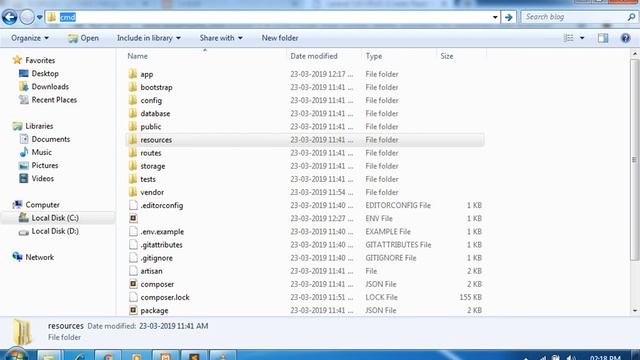Click the Forward navigation arrow
640x360 pixels.
click(x=27, y=17)
